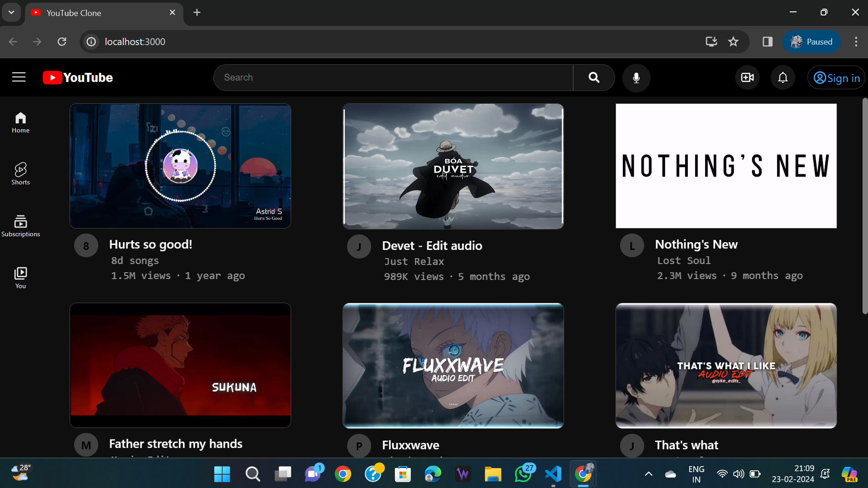The height and width of the screenshot is (488, 868).
Task: Focus the Search input field
Action: (394, 77)
